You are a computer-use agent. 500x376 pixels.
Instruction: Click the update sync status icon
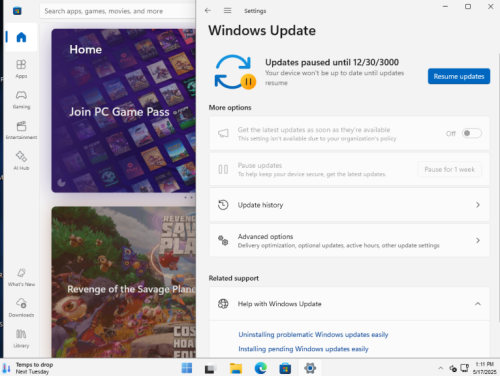pos(235,72)
